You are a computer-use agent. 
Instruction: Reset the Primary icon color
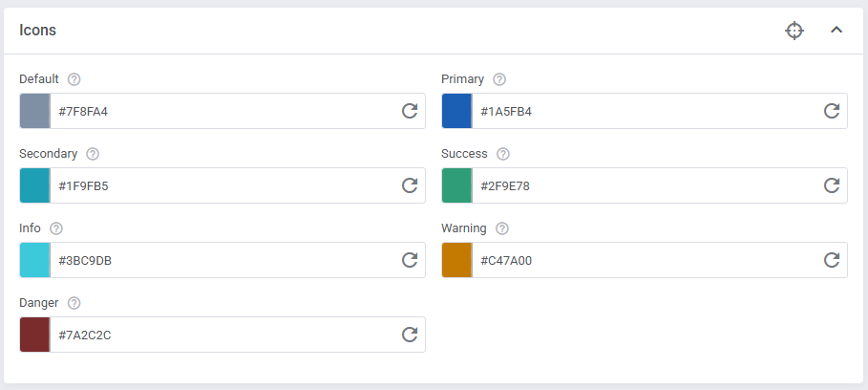coord(832,111)
